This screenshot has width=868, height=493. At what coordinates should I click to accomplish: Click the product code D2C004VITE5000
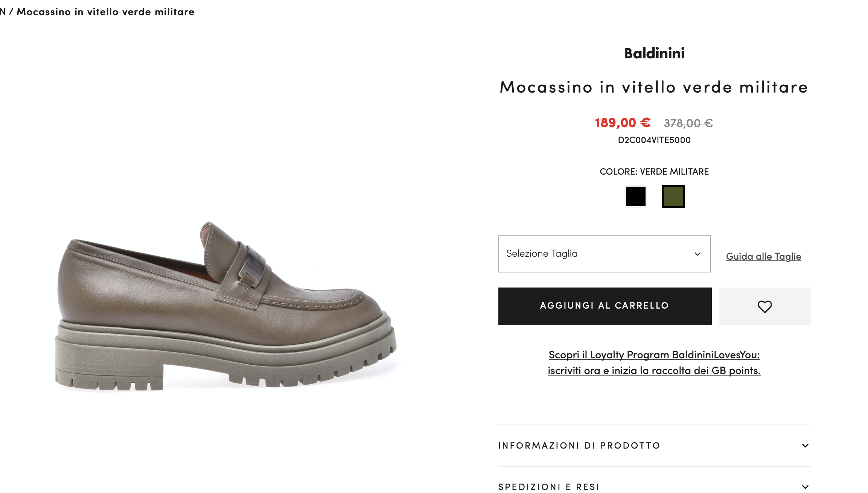pyautogui.click(x=654, y=140)
